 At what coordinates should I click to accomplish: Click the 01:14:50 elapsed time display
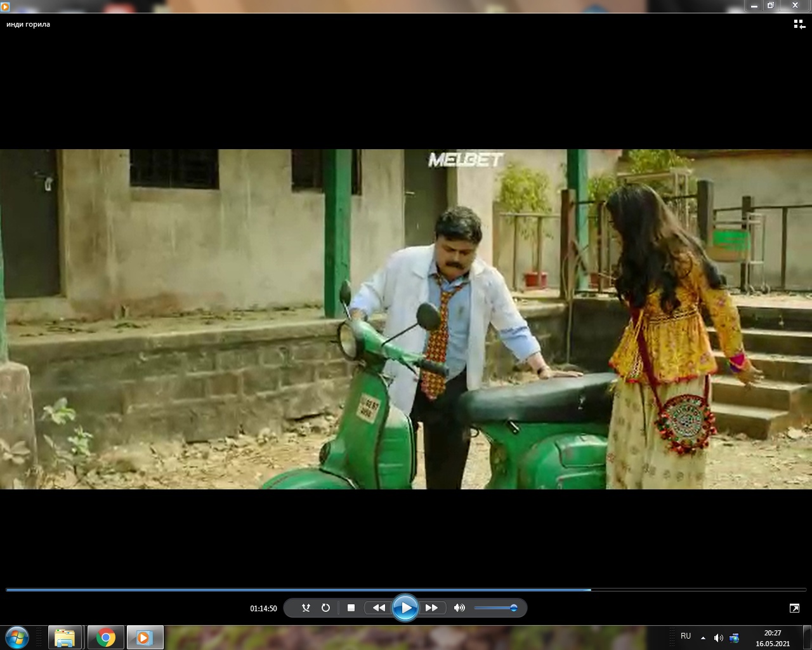(263, 608)
